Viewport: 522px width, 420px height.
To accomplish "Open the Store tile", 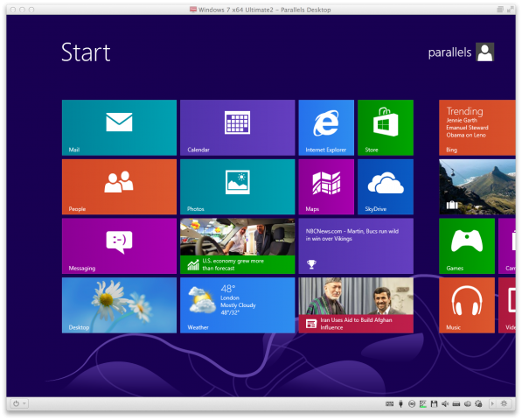I will pyautogui.click(x=386, y=128).
